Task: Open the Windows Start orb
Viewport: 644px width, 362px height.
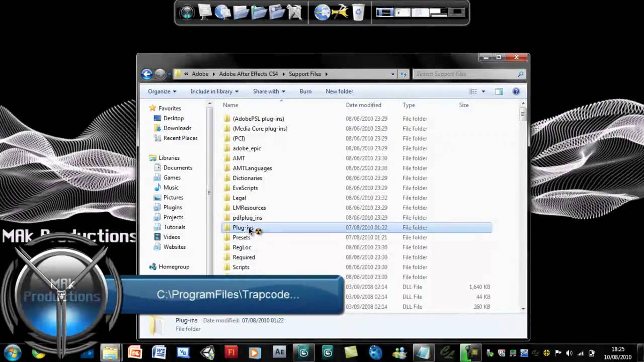Action: click(12, 352)
